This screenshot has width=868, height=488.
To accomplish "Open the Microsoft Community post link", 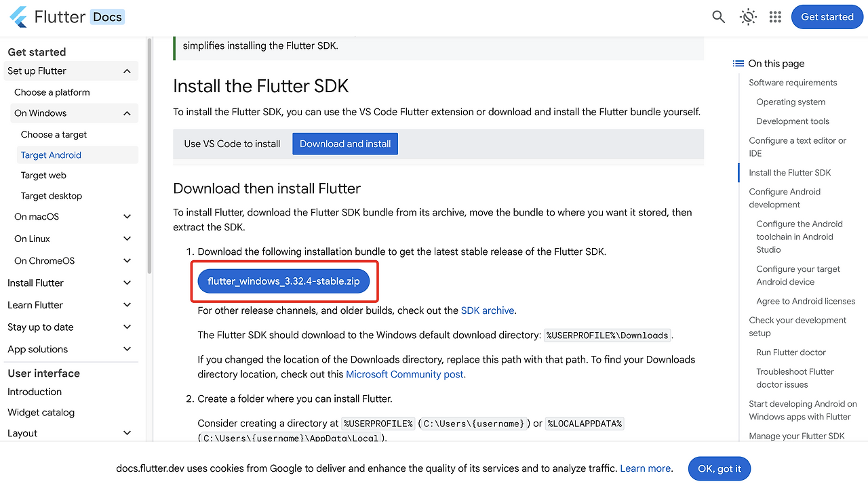I will 406,374.
